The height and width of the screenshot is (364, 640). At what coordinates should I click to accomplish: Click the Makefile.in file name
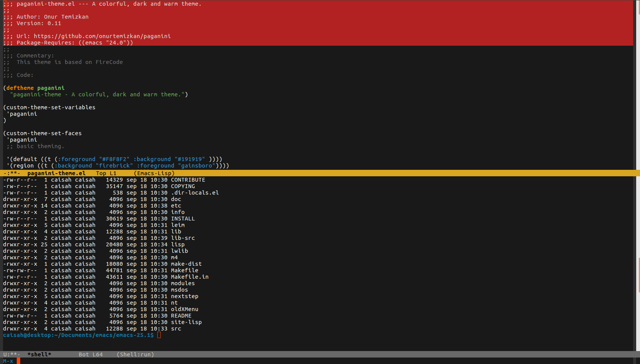coord(190,277)
